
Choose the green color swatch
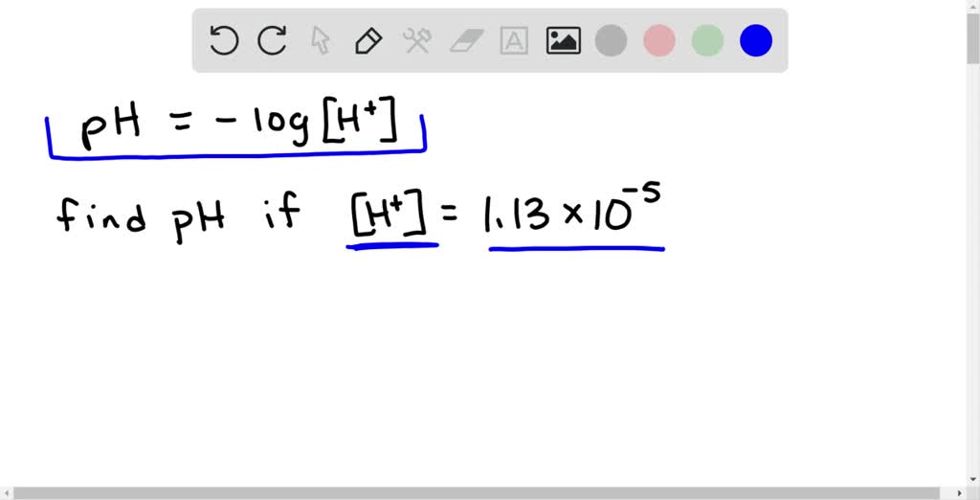click(x=707, y=40)
